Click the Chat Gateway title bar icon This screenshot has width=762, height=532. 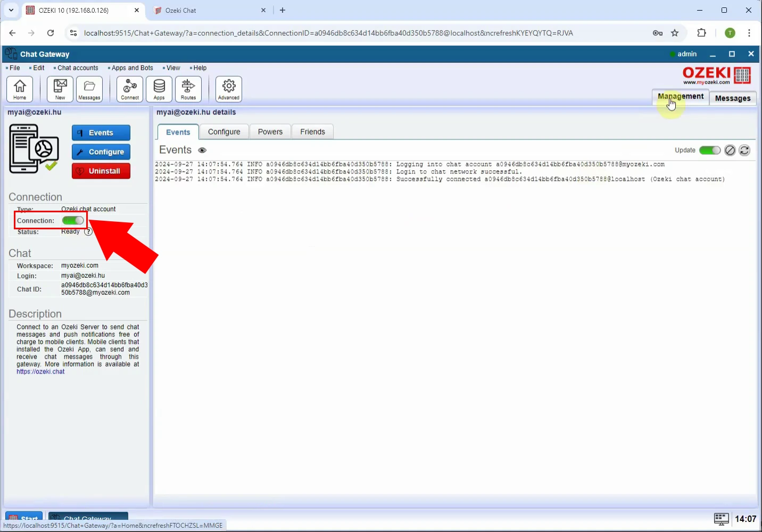coord(11,54)
